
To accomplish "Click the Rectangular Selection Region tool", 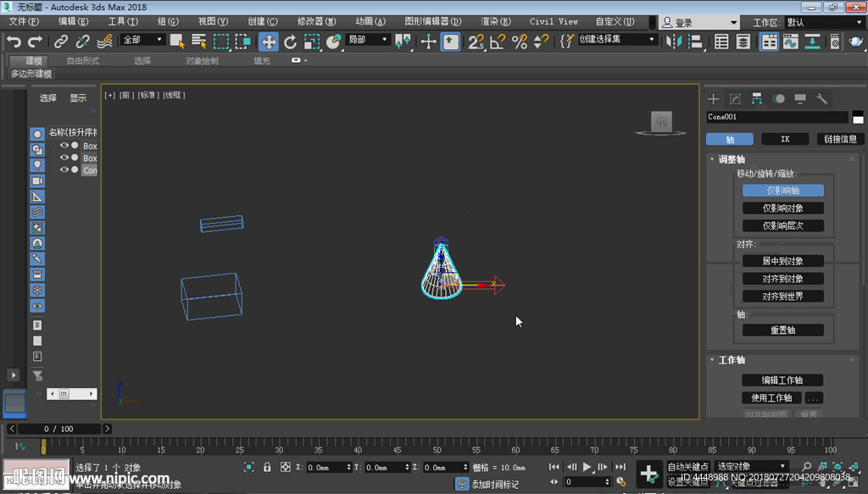I will coord(221,42).
